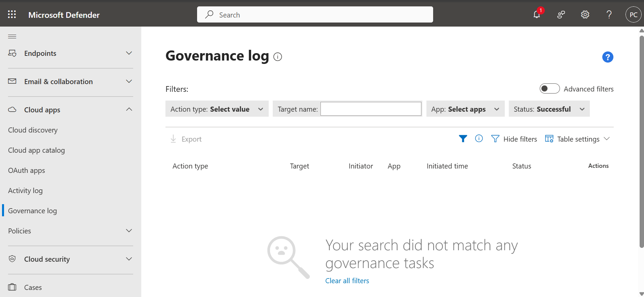Open the PC account avatar

(634, 14)
